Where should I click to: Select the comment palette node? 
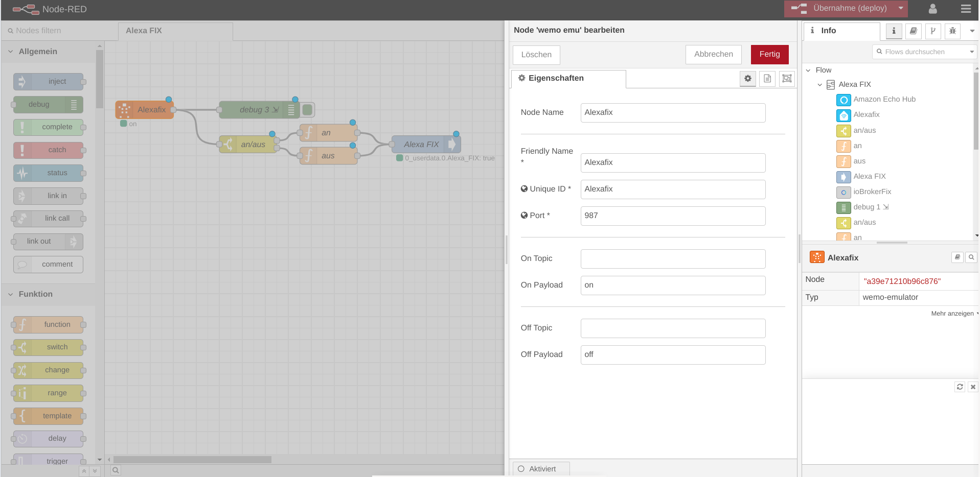tap(49, 264)
